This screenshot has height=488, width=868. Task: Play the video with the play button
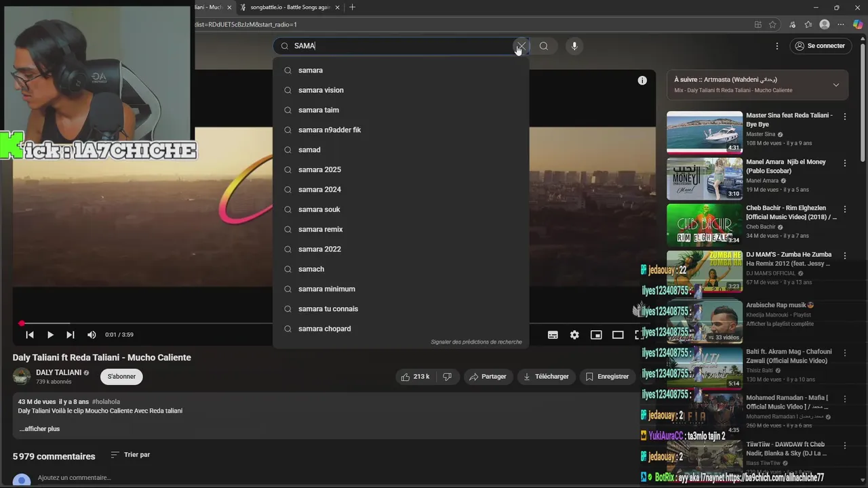click(x=50, y=335)
